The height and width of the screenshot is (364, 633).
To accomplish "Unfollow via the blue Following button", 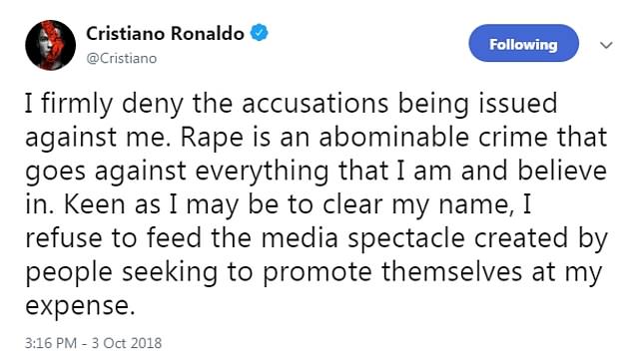I will (x=523, y=43).
